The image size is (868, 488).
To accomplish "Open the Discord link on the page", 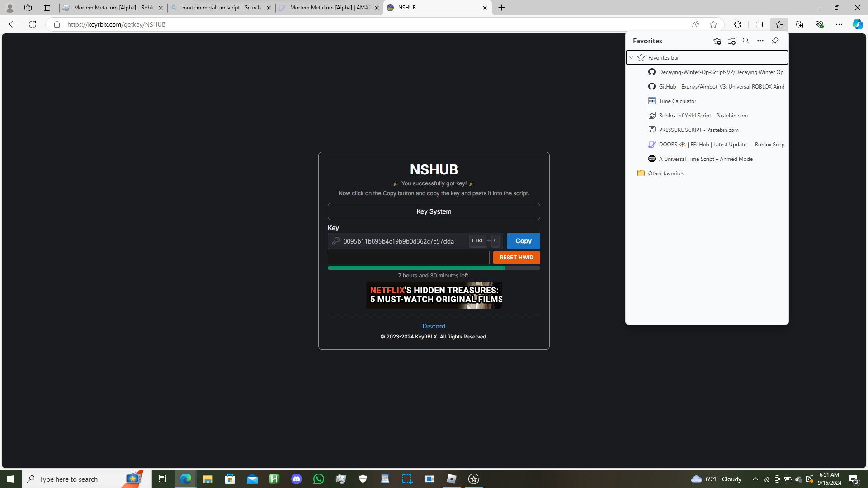I will [x=434, y=326].
